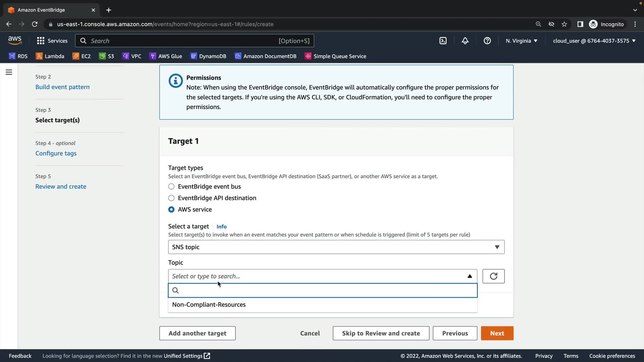The width and height of the screenshot is (644, 362).
Task: Select EventBridge event bus radio button
Action: tap(171, 187)
